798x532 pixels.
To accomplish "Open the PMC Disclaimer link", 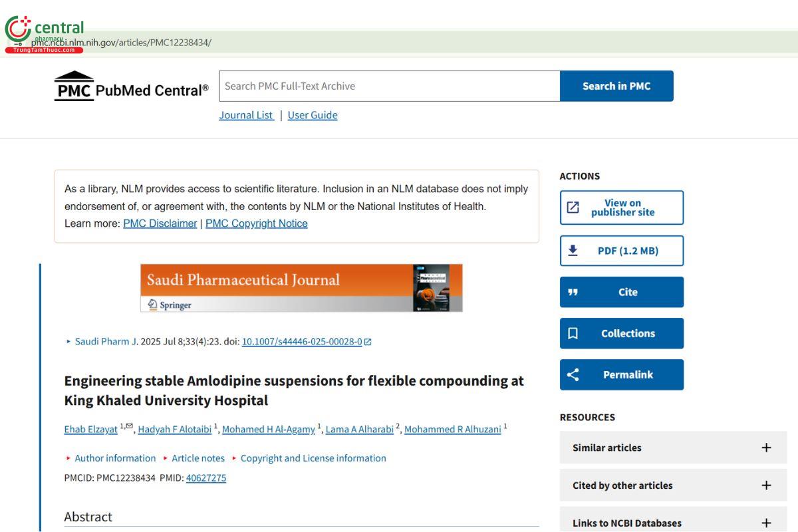I will click(160, 223).
